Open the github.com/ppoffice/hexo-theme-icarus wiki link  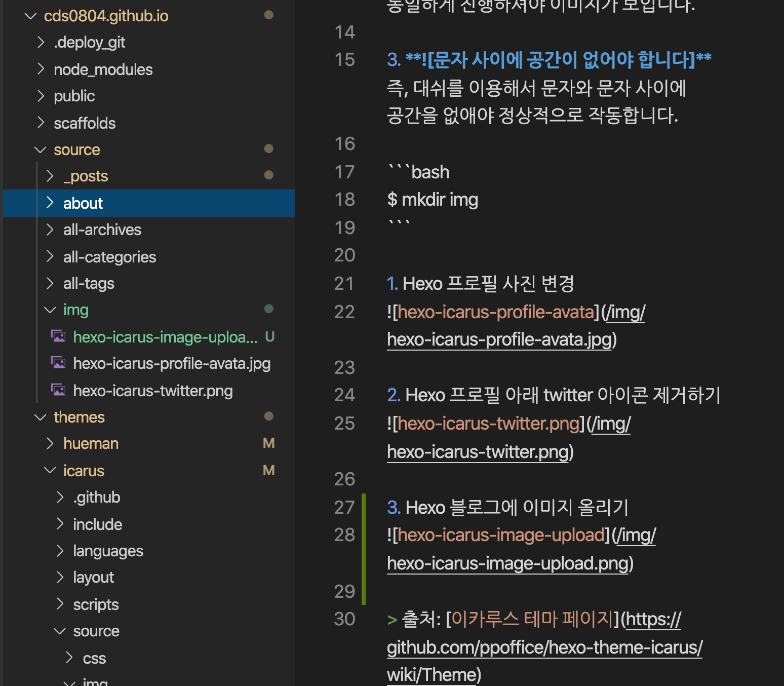point(544,647)
